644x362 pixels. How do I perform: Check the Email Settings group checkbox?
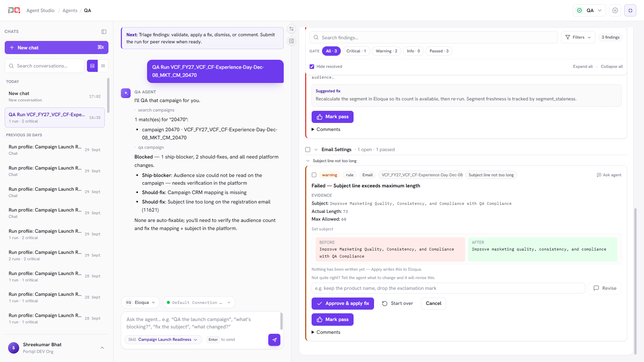tap(308, 149)
